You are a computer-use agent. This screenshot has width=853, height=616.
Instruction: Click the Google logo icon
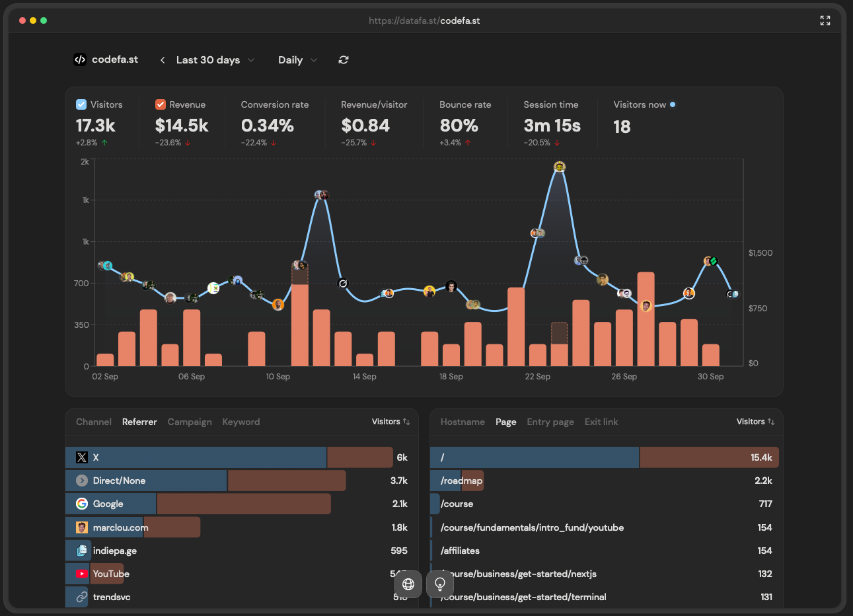pos(82,504)
